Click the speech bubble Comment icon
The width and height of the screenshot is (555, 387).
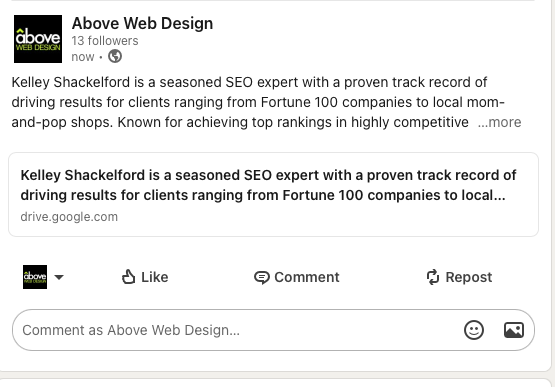coord(262,277)
